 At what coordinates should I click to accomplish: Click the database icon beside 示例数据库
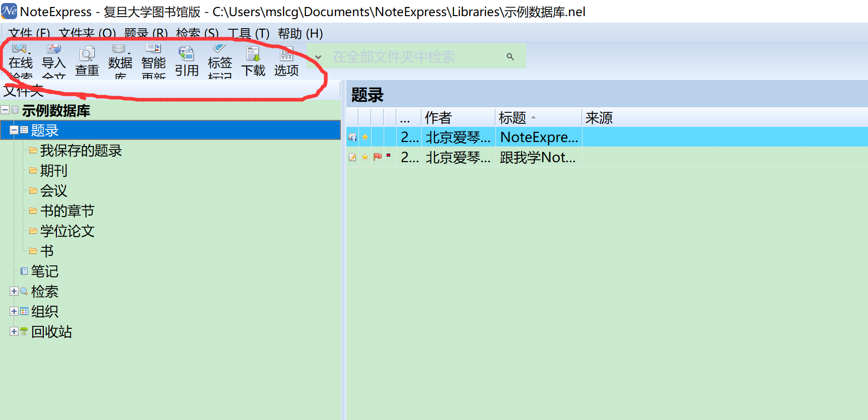15,110
